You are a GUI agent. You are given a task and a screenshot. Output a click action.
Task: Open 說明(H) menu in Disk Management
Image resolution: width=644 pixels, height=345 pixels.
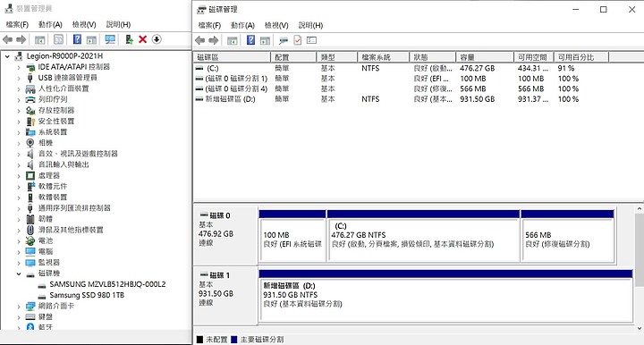click(x=310, y=25)
